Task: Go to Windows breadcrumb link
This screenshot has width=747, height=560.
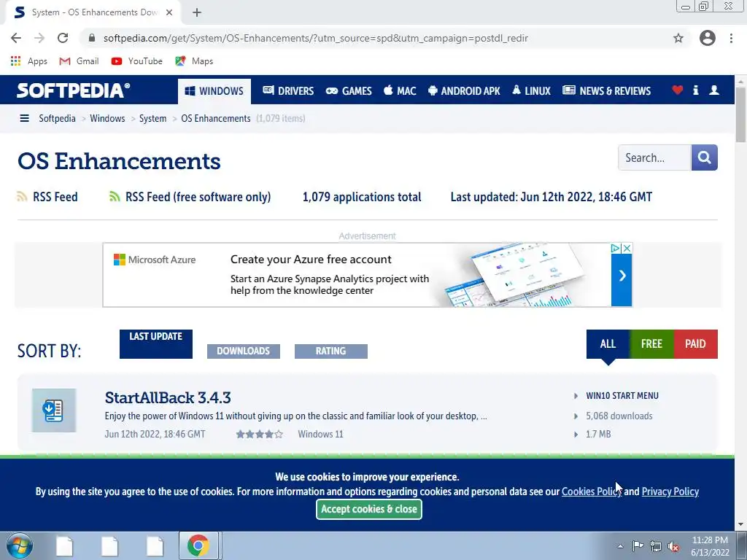Action: point(107,118)
